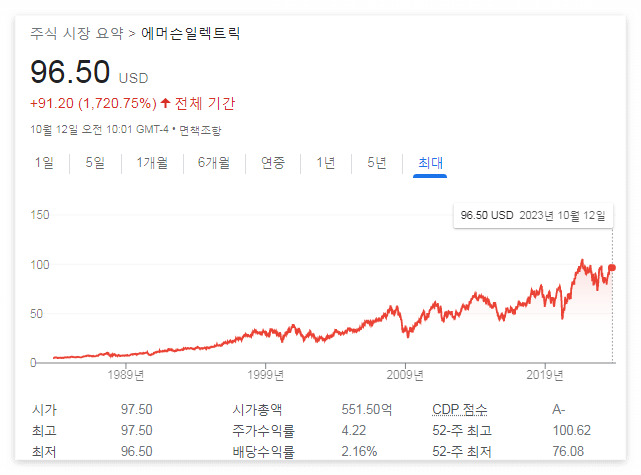
Task: Click the 150 y-axis label
Action: click(x=40, y=215)
